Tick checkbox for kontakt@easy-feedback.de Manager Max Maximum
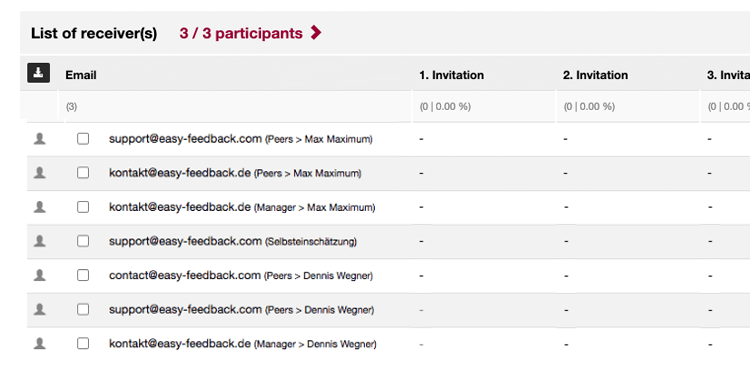Screen dimensions: 750x372 pos(83,207)
